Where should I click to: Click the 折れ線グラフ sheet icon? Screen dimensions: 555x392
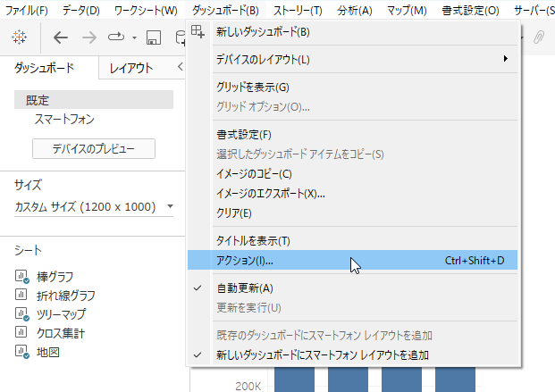click(x=22, y=295)
